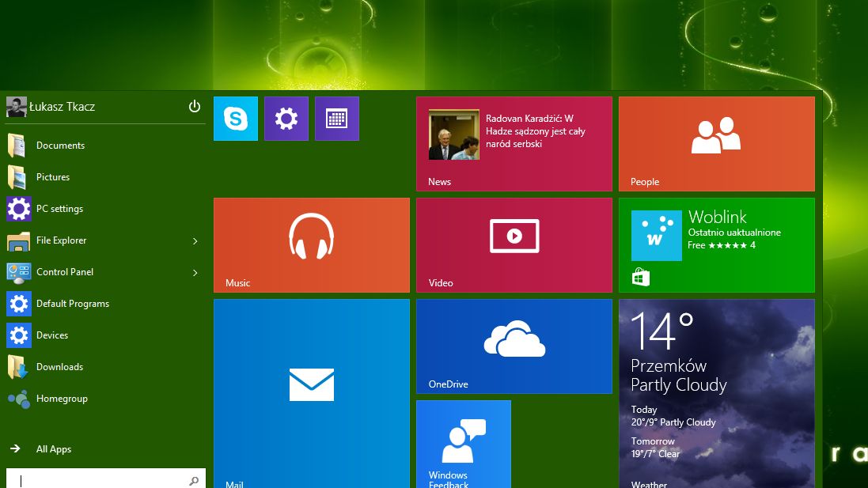Viewport: 868px width, 488px height.
Task: Launch the Windows Feedback tile
Action: tap(464, 444)
